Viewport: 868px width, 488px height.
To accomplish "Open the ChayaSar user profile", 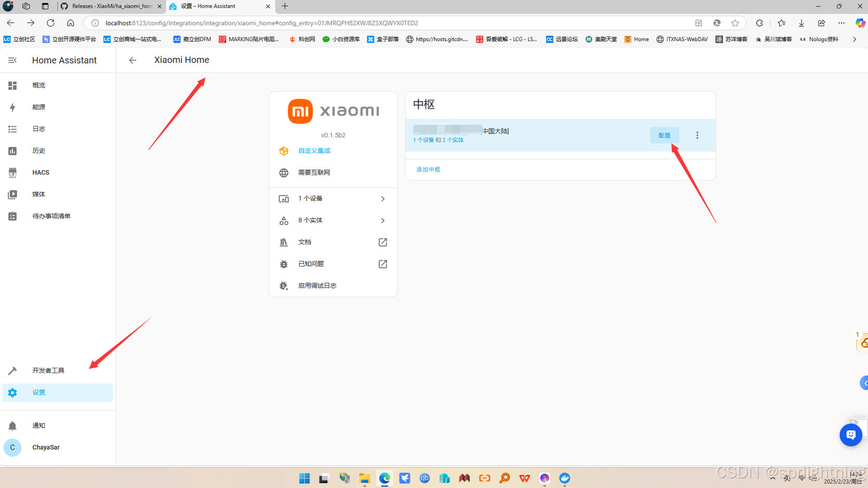I will coord(58,447).
